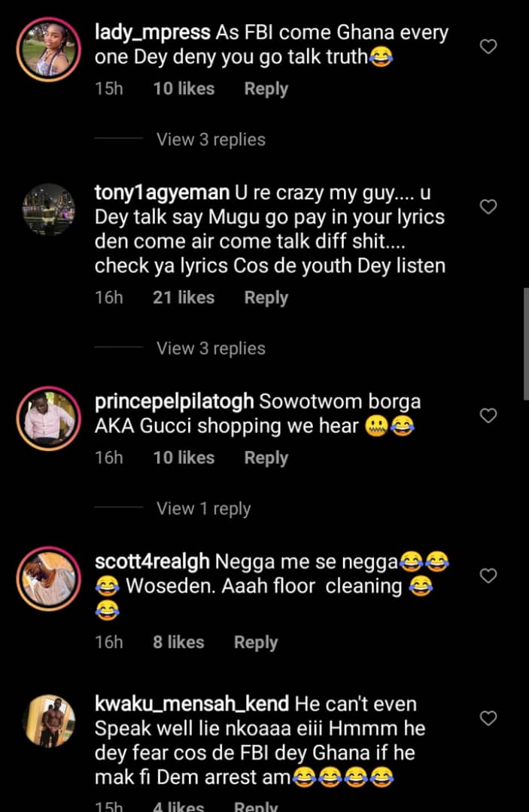Click the comments scrollbar handle
The width and height of the screenshot is (529, 812).
point(525,344)
